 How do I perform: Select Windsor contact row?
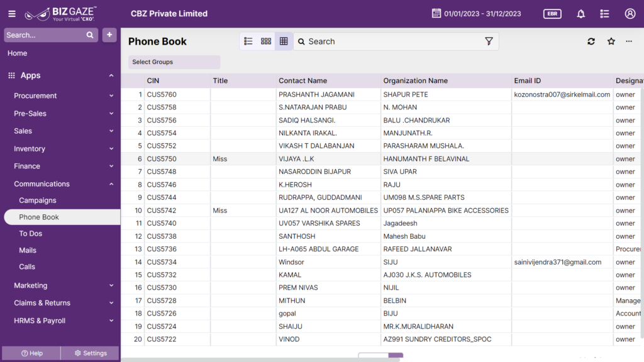point(291,262)
